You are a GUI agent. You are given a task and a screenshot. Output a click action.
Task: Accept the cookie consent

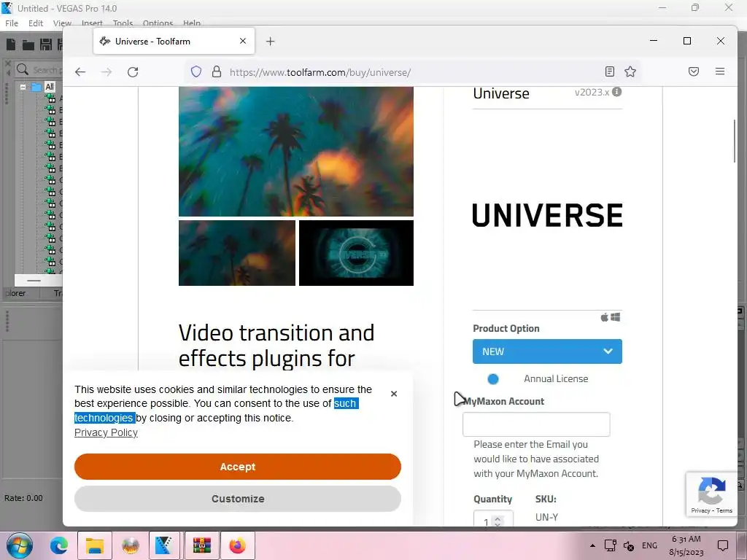coord(237,467)
